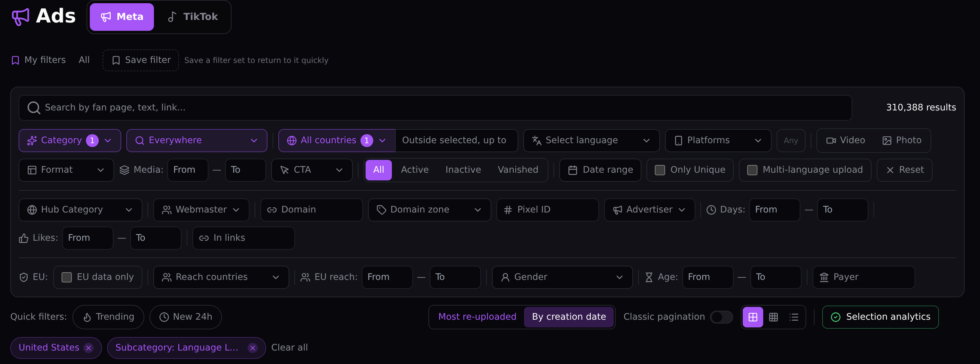Click Clear all link

tap(290, 348)
